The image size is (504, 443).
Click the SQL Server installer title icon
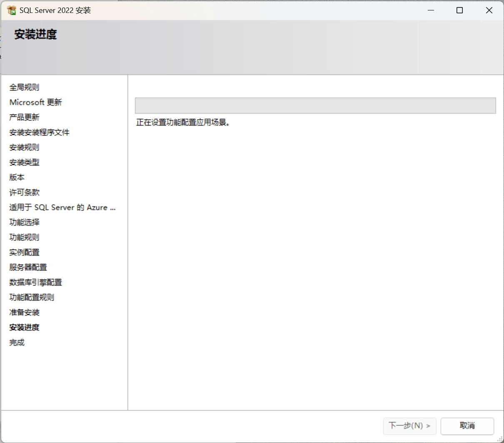pyautogui.click(x=11, y=10)
